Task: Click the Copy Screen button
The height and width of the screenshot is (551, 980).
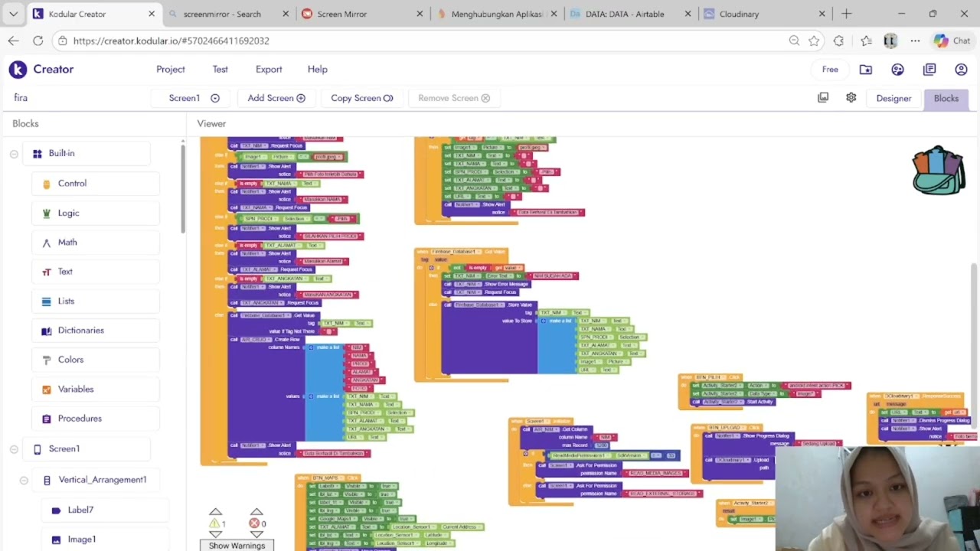Action: pos(361,98)
